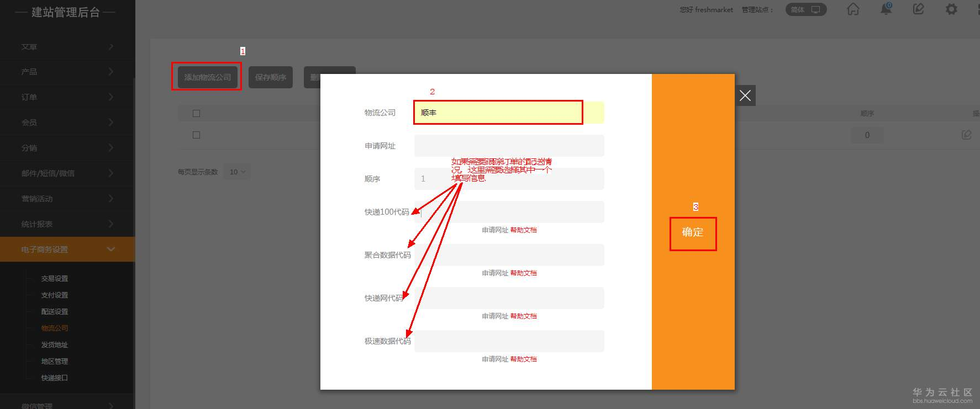
Task: Switch site language via the 简体 pill
Action: [x=806, y=9]
